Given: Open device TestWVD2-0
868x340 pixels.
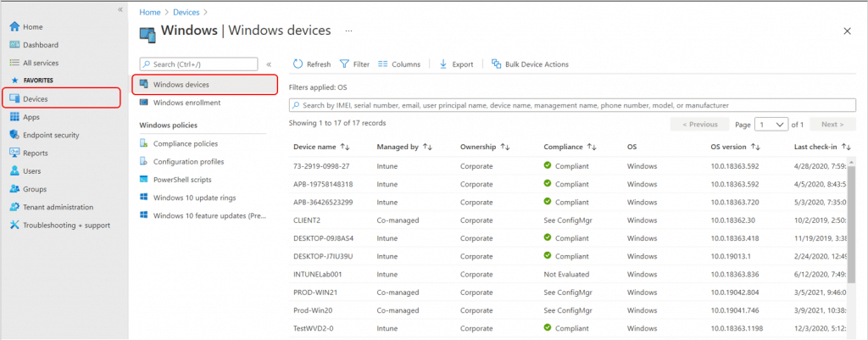Looking at the screenshot, I should [314, 328].
